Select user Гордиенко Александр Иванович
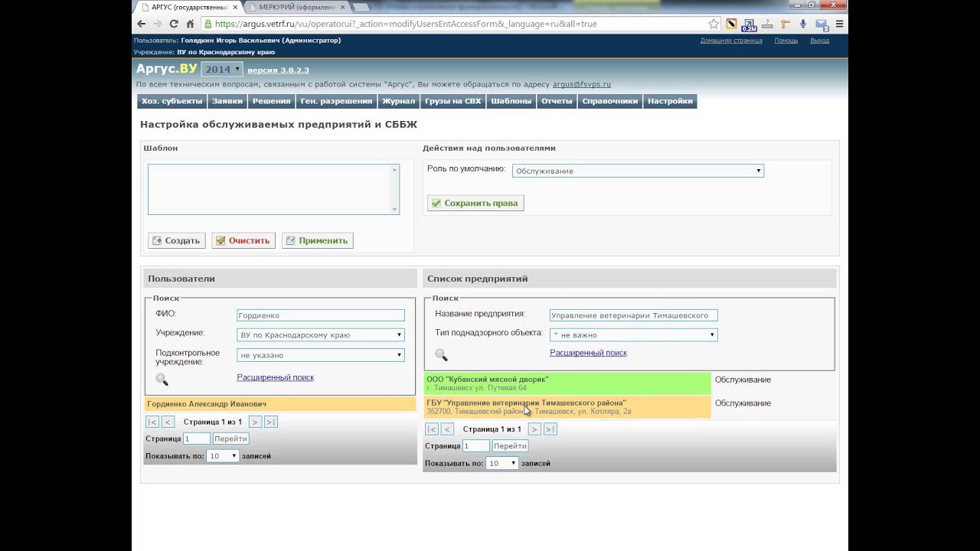This screenshot has width=980, height=551. pos(280,404)
